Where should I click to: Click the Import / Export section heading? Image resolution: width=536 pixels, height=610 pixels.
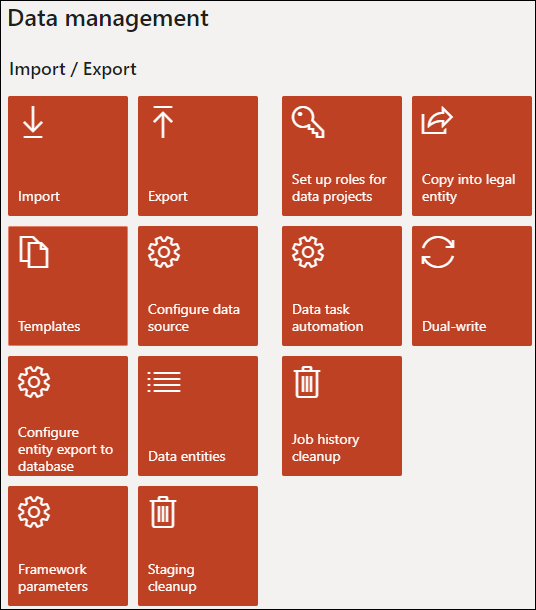[73, 69]
